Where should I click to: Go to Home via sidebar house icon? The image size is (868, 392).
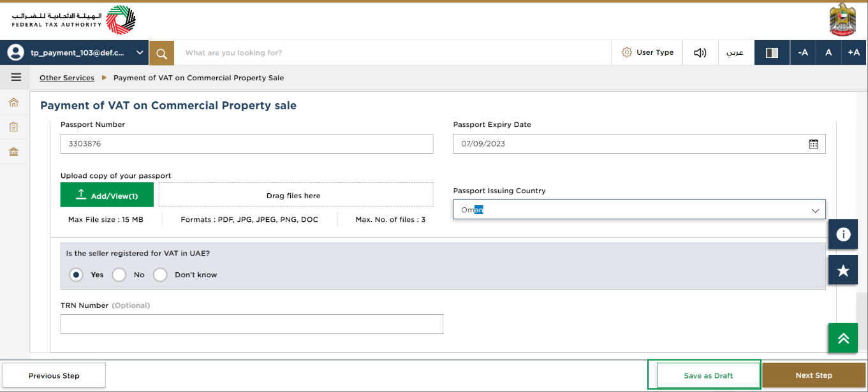[14, 102]
